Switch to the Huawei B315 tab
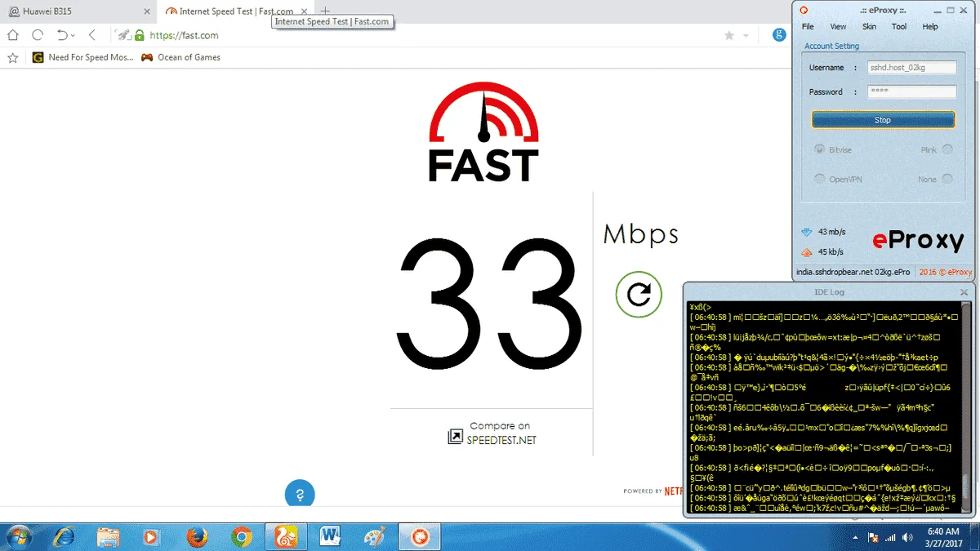 click(x=78, y=11)
